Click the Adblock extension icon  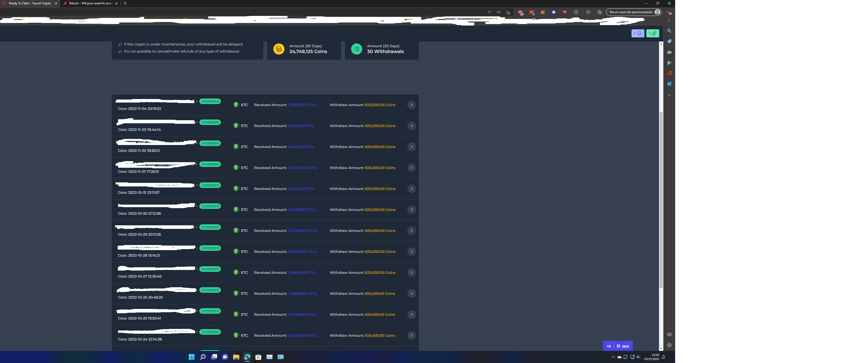[521, 12]
